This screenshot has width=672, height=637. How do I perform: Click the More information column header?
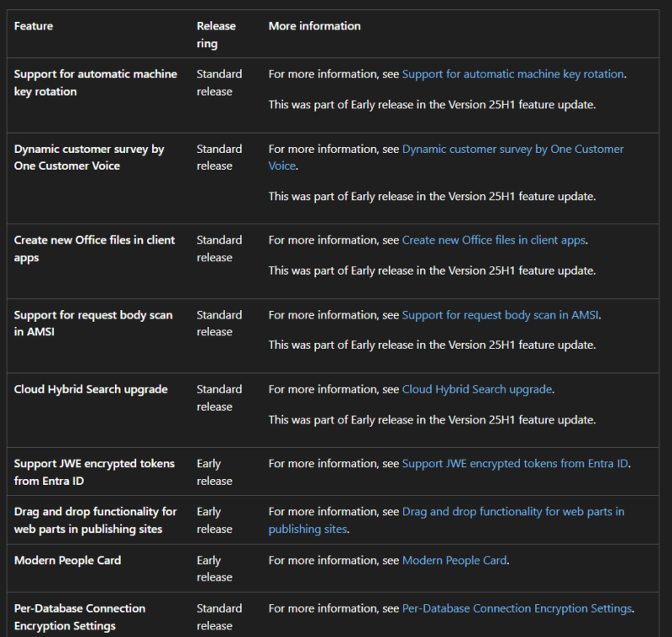314,26
